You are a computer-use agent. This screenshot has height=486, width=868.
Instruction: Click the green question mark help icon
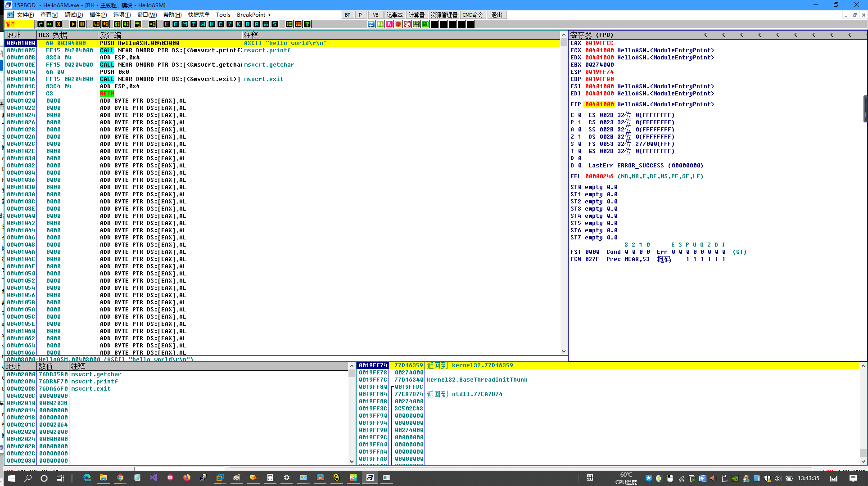[307, 24]
